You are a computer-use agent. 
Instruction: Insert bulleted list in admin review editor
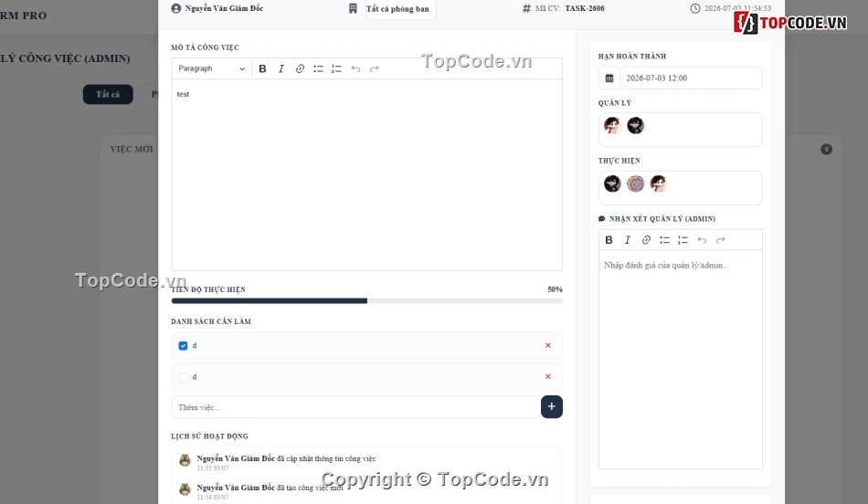665,240
